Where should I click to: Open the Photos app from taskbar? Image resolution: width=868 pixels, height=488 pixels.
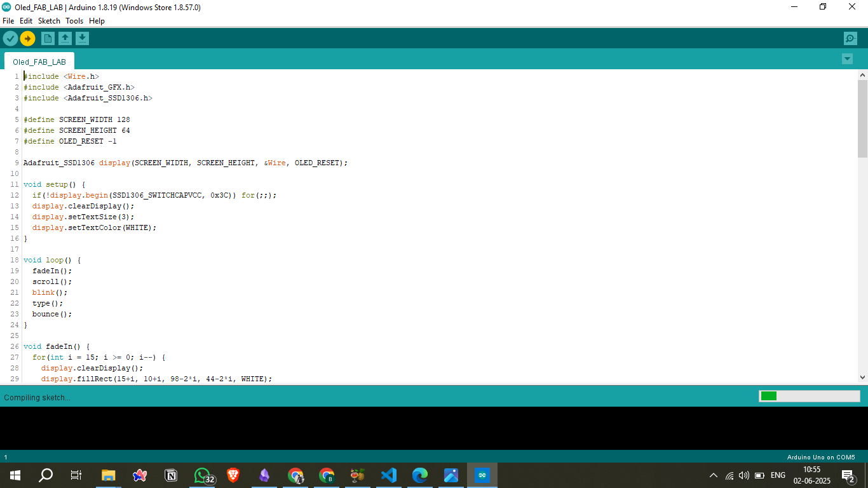pyautogui.click(x=451, y=475)
